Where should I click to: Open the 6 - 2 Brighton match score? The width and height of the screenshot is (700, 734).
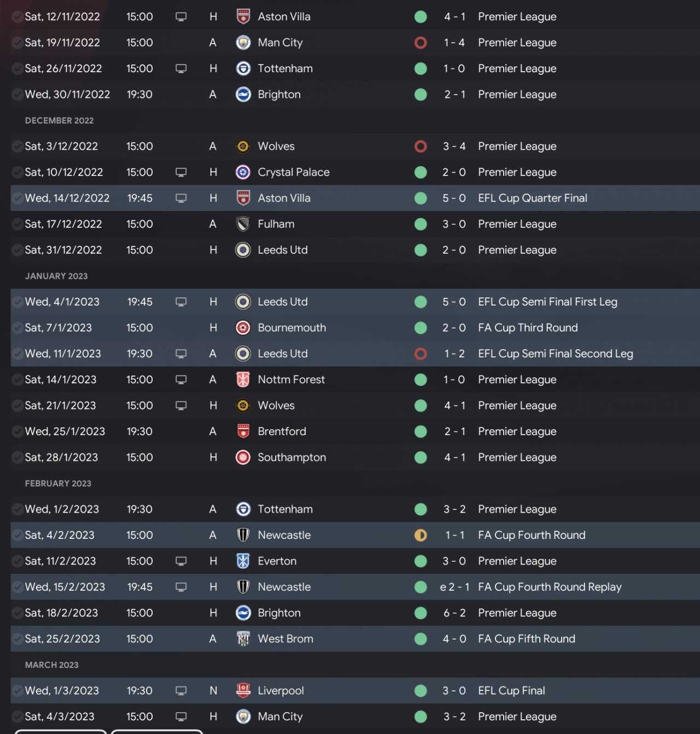454,613
